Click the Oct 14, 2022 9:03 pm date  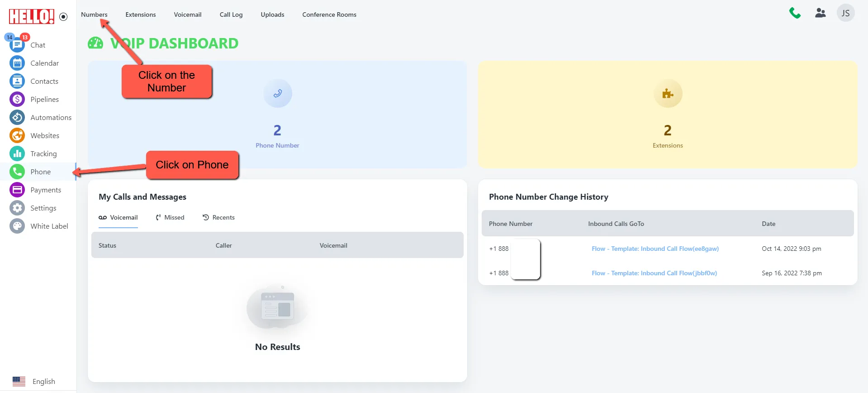(791, 249)
